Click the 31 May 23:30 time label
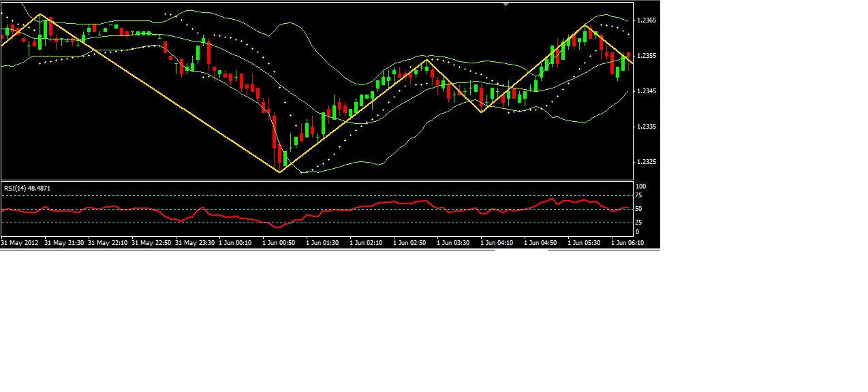 coord(195,242)
